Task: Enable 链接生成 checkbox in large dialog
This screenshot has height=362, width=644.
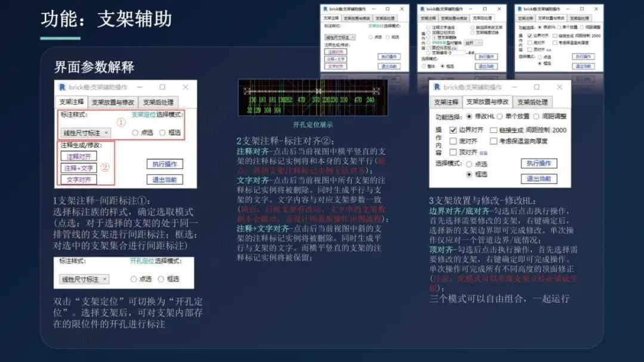Action: 493,130
